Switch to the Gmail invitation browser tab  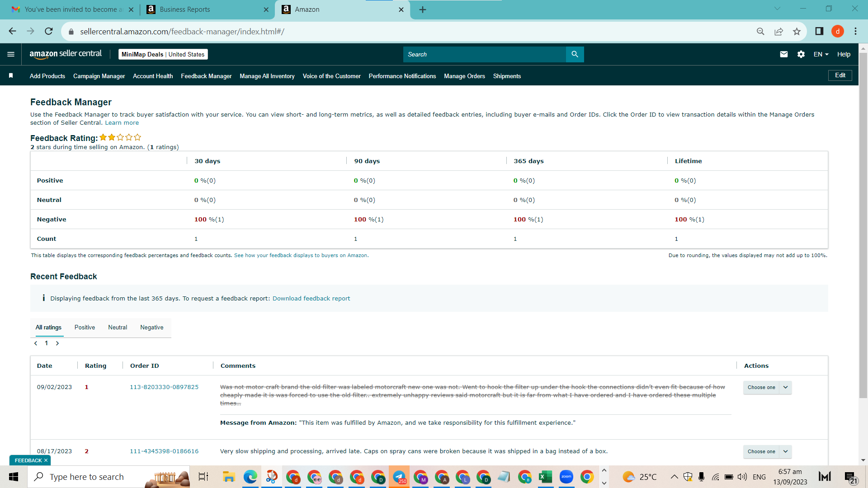(72, 9)
